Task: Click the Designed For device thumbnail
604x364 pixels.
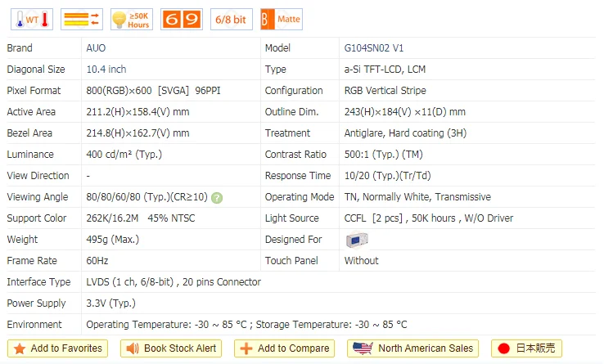Action: (357, 240)
